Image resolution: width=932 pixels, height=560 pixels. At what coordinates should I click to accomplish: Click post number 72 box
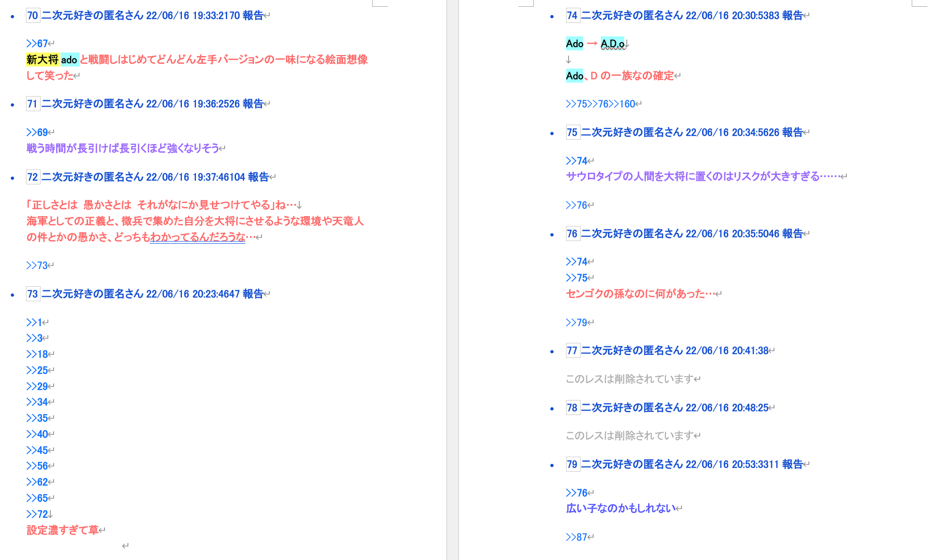coord(33,177)
